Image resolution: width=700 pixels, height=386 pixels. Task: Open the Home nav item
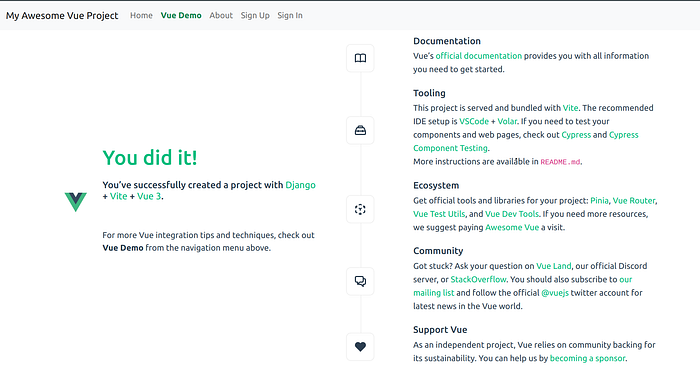tap(141, 15)
